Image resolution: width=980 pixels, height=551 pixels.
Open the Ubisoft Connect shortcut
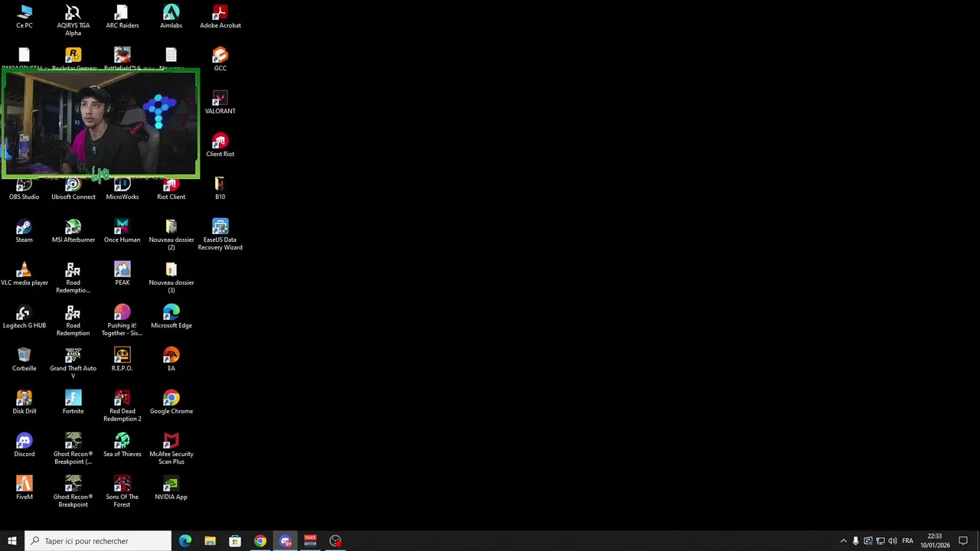(73, 190)
